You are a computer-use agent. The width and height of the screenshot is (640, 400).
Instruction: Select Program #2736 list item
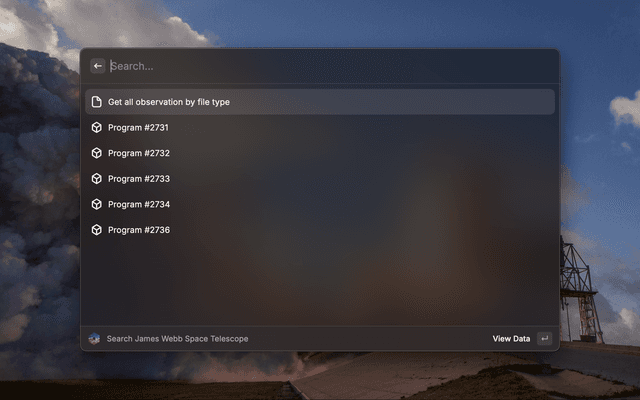pyautogui.click(x=320, y=230)
